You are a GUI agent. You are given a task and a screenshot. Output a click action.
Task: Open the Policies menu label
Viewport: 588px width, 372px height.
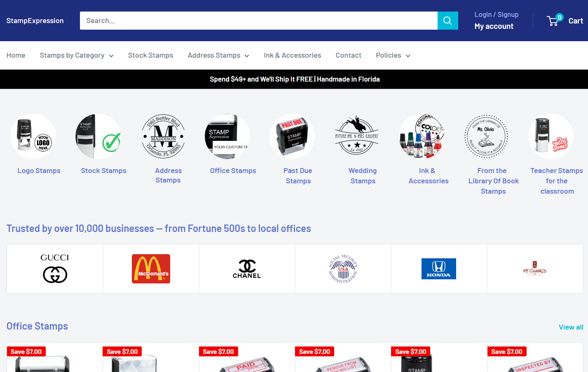point(389,55)
